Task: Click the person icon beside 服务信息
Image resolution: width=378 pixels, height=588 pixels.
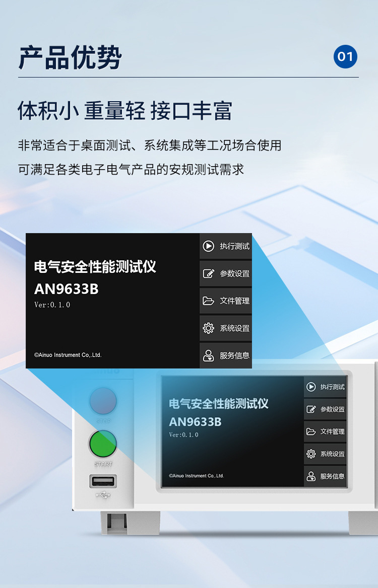Action: [x=208, y=355]
